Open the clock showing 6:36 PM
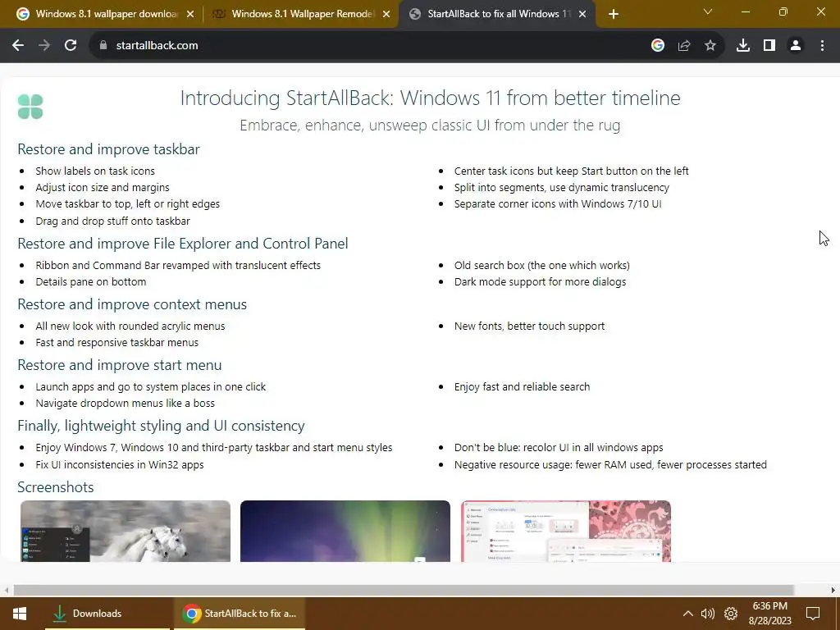Viewport: 840px width, 630px height. pos(769,614)
